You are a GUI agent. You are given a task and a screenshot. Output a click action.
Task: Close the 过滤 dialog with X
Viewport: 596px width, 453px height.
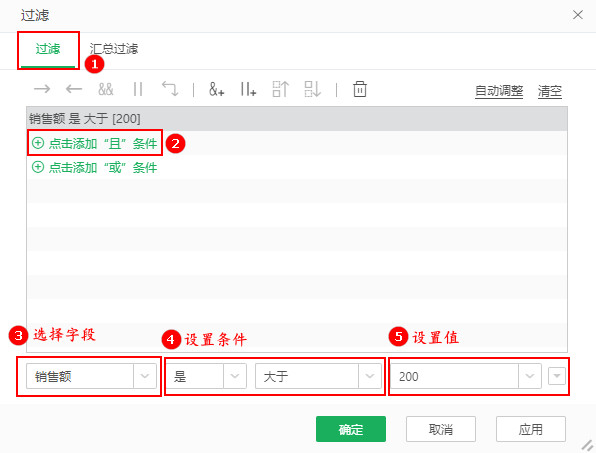coord(578,15)
